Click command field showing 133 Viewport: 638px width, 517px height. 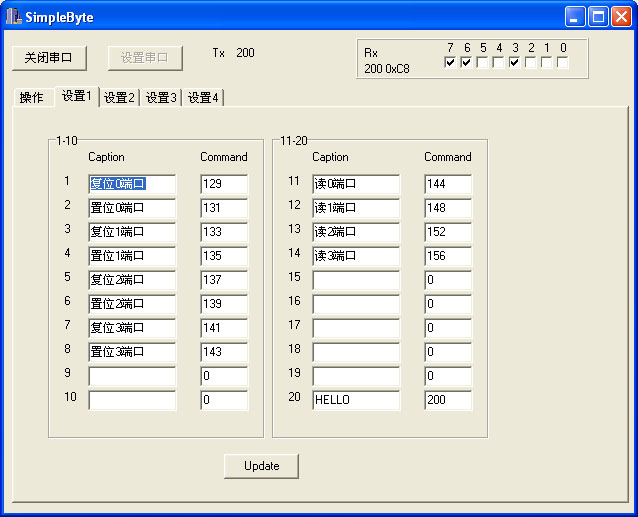224,232
